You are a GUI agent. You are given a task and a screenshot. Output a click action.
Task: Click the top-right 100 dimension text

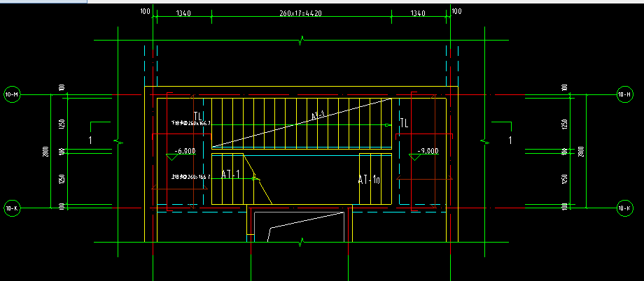tap(456, 11)
